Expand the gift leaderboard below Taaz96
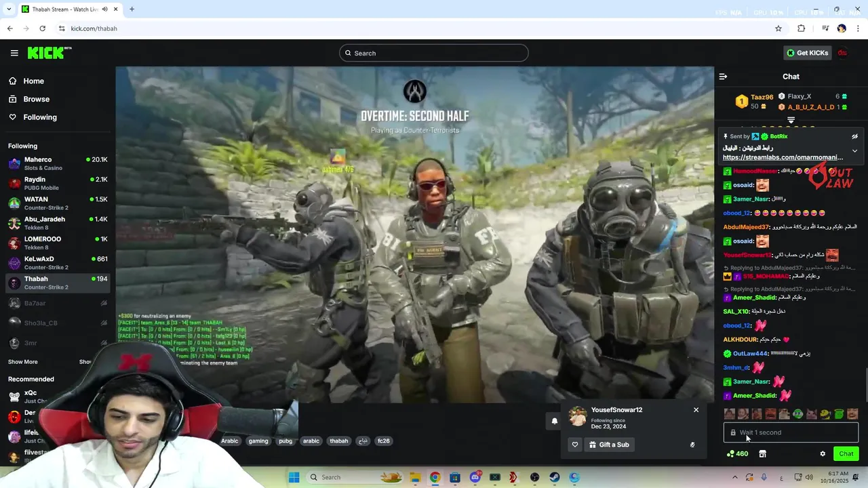Screen dimensions: 868x488 pyautogui.click(x=791, y=120)
